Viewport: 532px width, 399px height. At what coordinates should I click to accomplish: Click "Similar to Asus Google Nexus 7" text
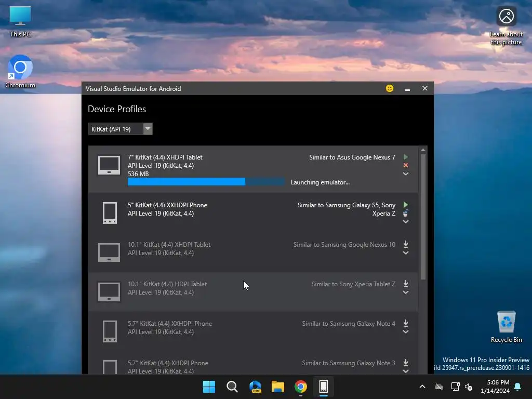352,157
